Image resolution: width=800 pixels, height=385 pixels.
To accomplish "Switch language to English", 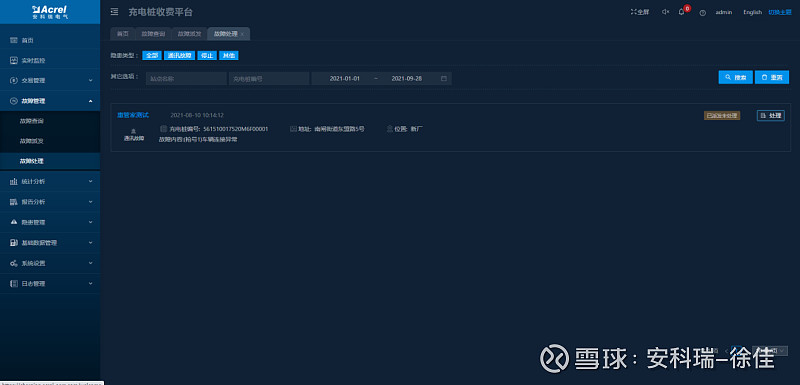I will pos(752,12).
